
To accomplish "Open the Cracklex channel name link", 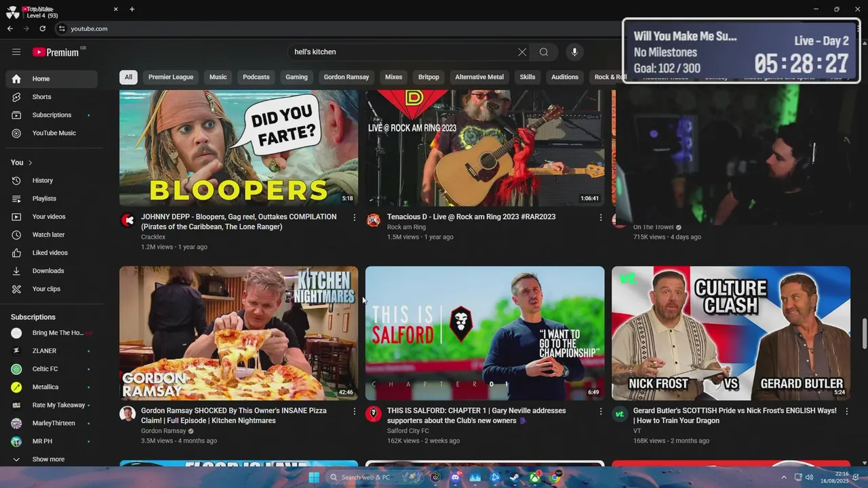I will pyautogui.click(x=153, y=237).
